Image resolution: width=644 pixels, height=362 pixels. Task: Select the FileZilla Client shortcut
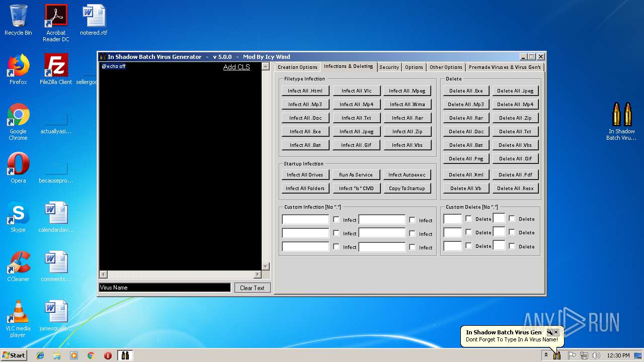point(56,69)
